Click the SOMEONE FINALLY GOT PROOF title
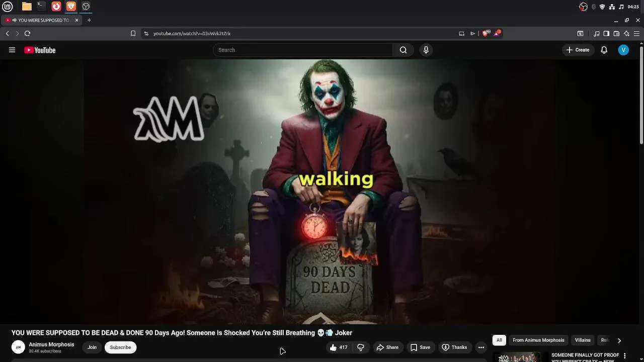644x362 pixels. 585,357
